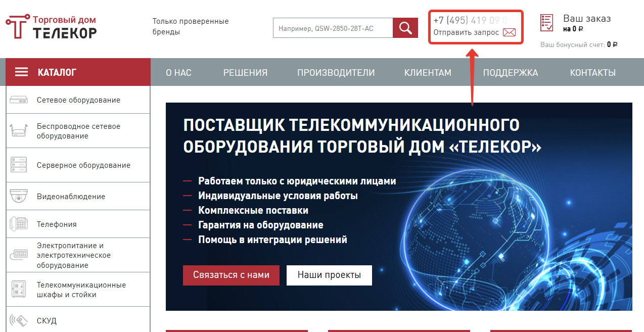Select the Серверное оборудование category

(x=78, y=165)
